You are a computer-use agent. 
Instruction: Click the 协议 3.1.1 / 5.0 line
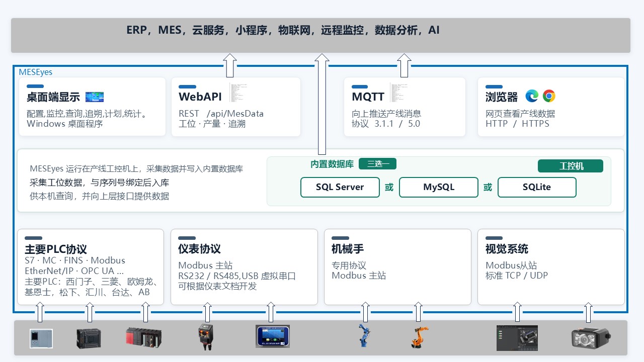tap(386, 124)
